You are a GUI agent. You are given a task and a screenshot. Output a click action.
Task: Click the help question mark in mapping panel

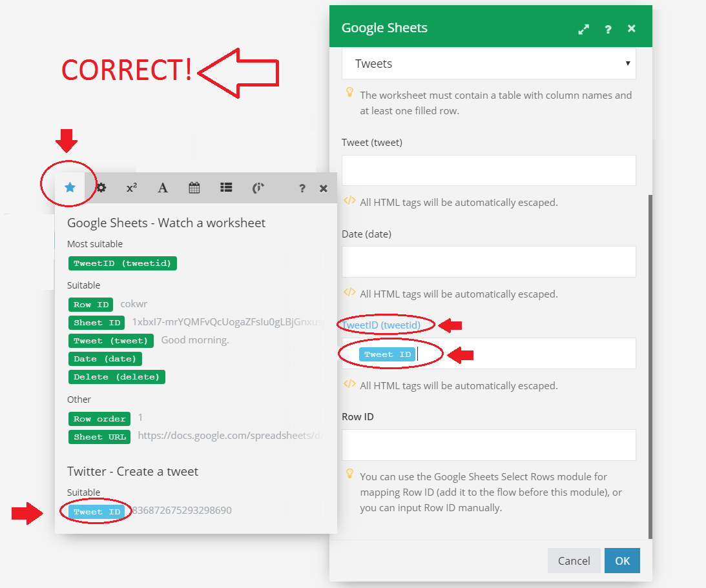point(302,188)
